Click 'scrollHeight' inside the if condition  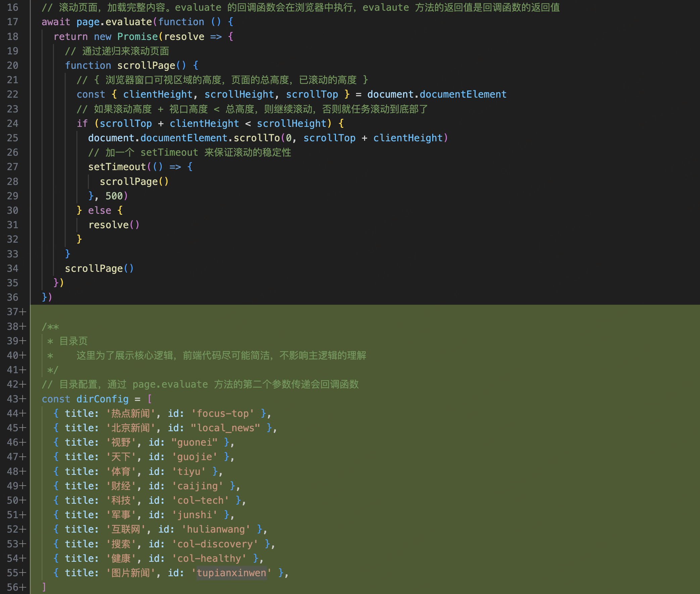pyautogui.click(x=291, y=123)
